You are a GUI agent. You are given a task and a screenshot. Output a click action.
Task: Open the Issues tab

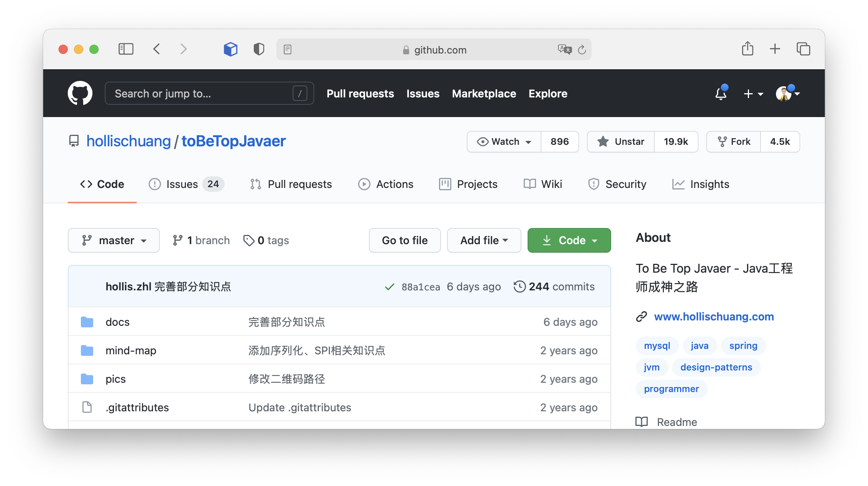[x=186, y=184]
